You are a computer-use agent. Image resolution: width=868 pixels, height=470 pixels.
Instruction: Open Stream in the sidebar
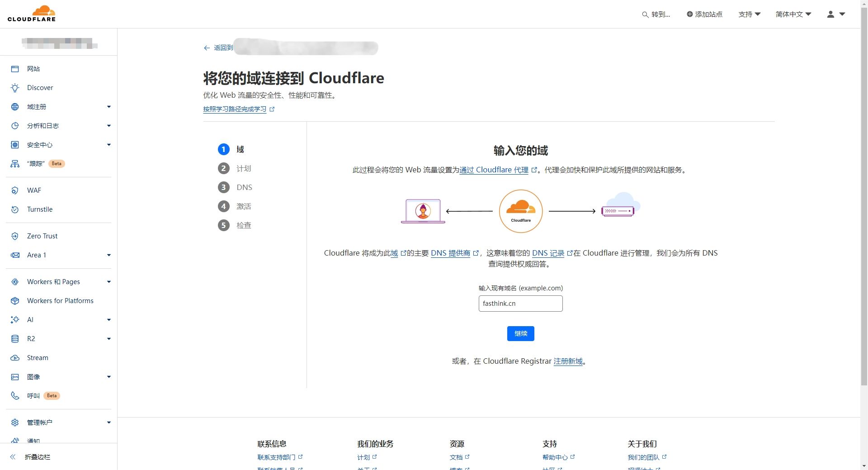(x=38, y=358)
